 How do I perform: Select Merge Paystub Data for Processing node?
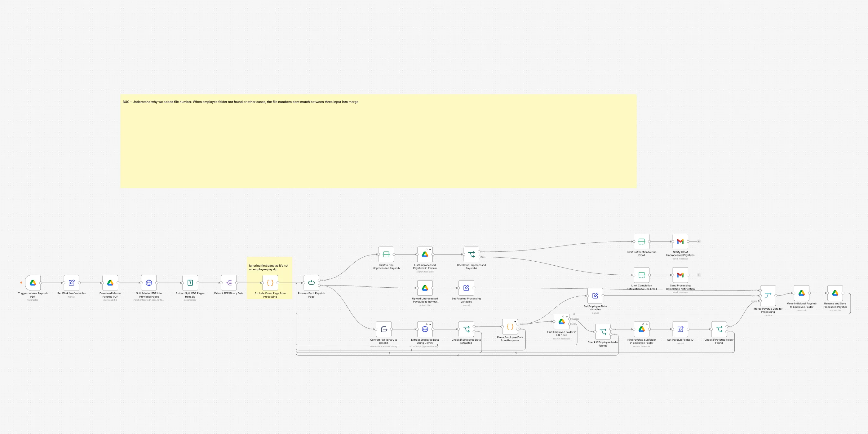pyautogui.click(x=768, y=295)
